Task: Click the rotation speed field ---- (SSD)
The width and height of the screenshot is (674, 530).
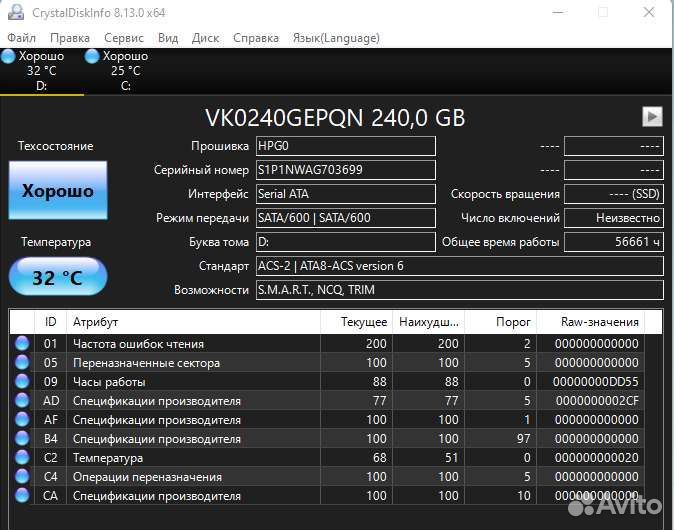Action: click(x=614, y=194)
